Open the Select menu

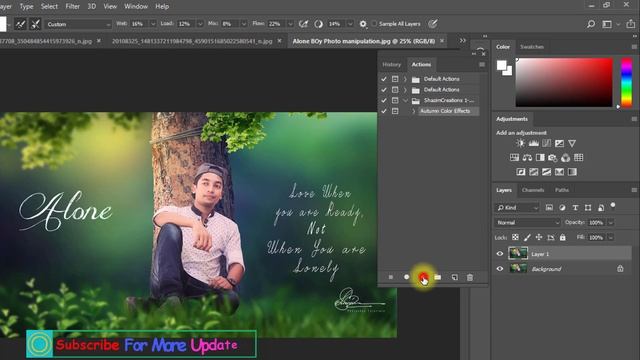click(x=49, y=7)
